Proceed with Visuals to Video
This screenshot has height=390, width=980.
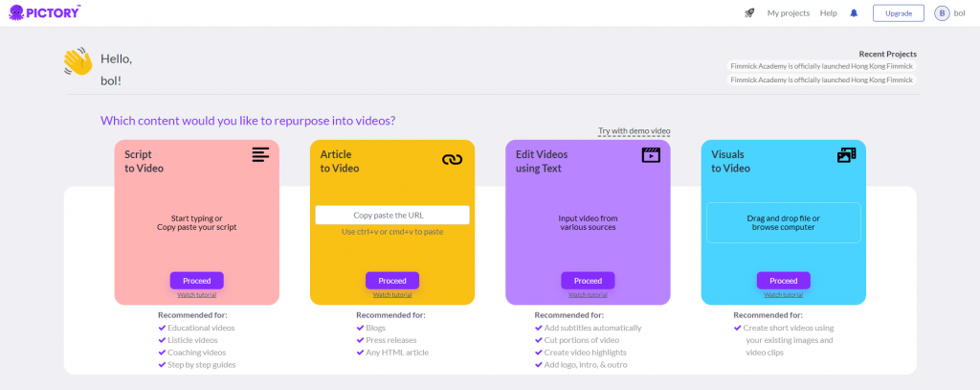(x=784, y=281)
